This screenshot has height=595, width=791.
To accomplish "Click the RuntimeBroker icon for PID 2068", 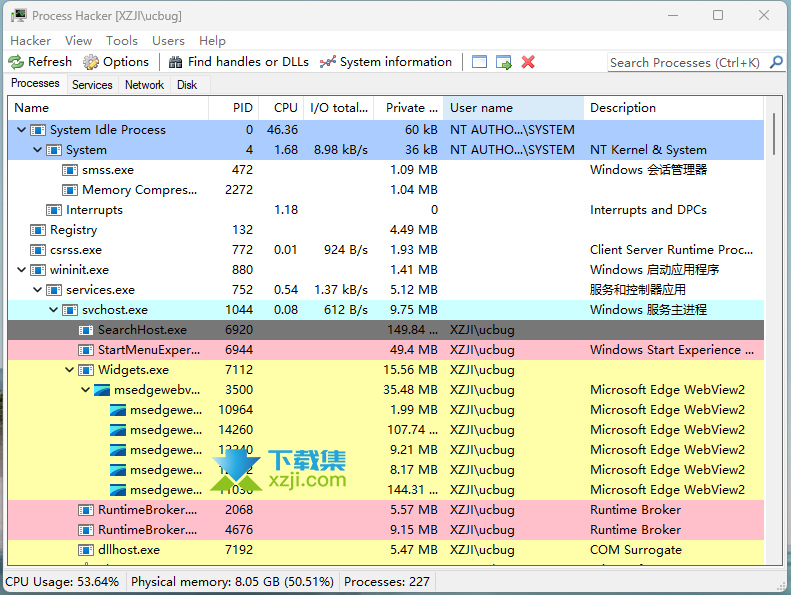I will coord(86,510).
